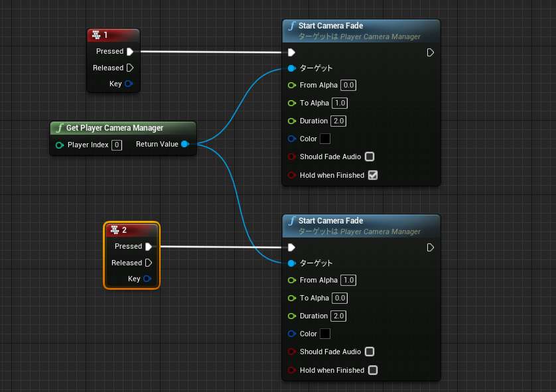Select the Key pin on key event node 1
556x392 pixels.
tap(128, 84)
